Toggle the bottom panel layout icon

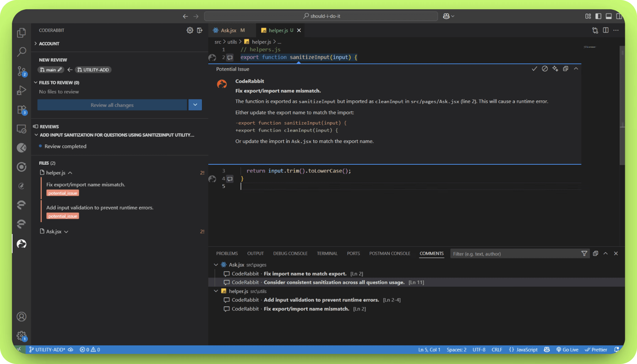[608, 16]
